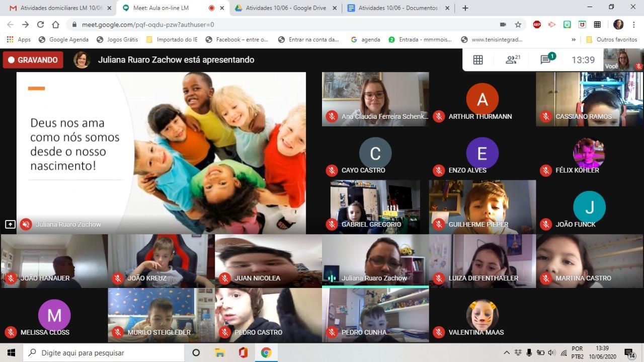This screenshot has width=644, height=362.
Task: Open the Outros favoritos bookmarks folder
Action: point(612,40)
